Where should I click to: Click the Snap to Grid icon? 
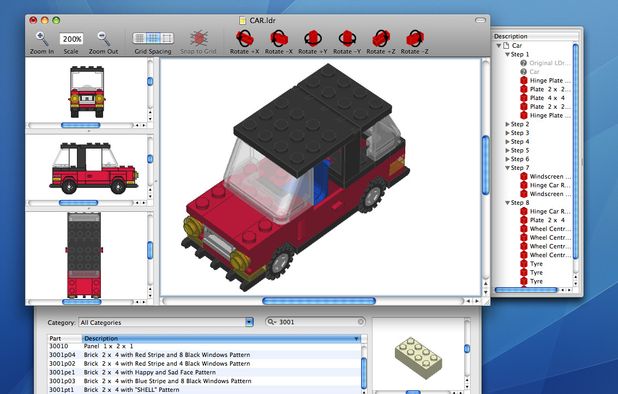pos(199,39)
